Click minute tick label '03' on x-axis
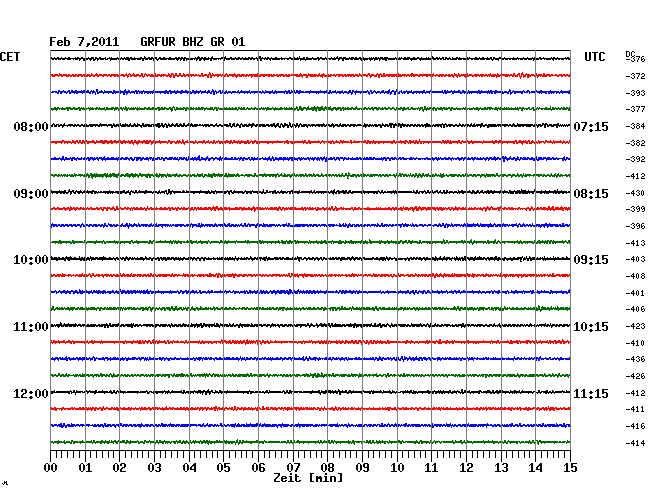This screenshot has width=650, height=494. pos(154,468)
